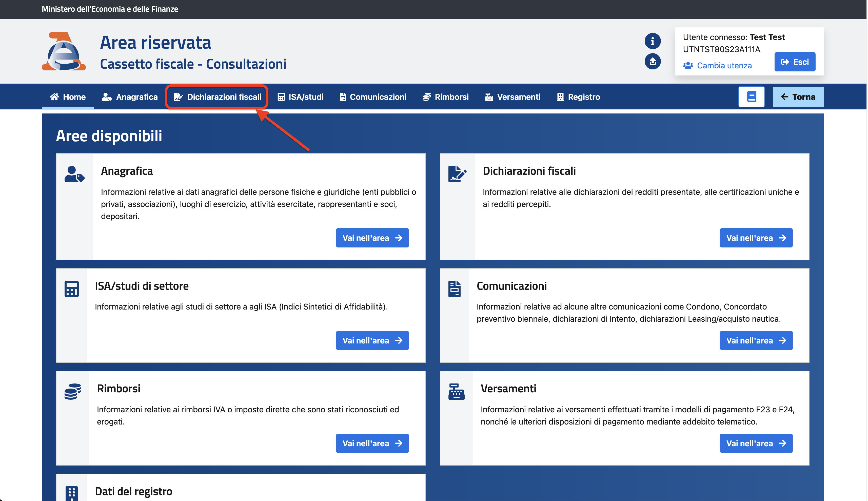This screenshot has height=501, width=868.
Task: Click the Dichiarazioni fiscali card signature icon
Action: pyautogui.click(x=457, y=174)
